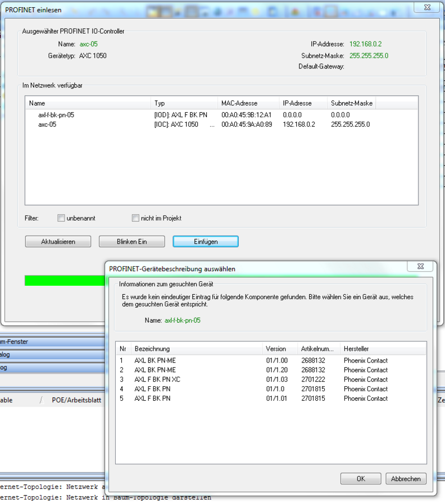The width and height of the screenshot is (445, 504).
Task: Select the AXL F BK PN XC entry
Action: 157,379
